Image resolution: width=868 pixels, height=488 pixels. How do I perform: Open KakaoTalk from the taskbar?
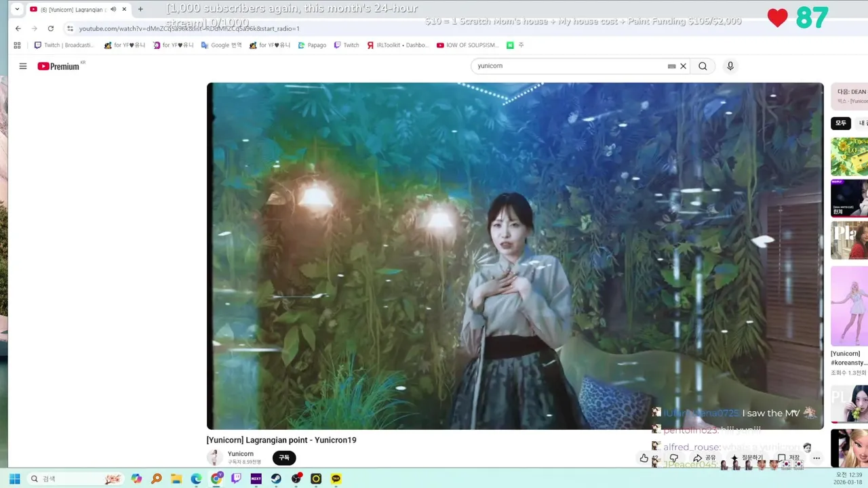tap(336, 479)
